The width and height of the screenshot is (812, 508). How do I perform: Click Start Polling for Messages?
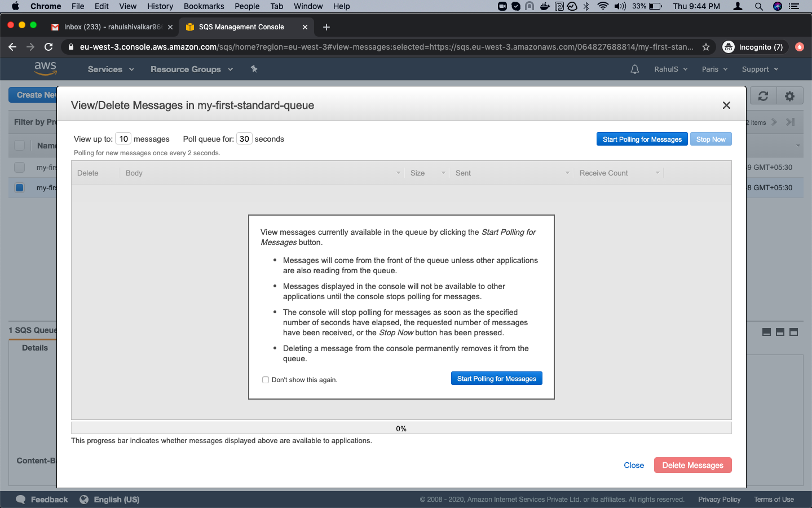[x=496, y=378]
